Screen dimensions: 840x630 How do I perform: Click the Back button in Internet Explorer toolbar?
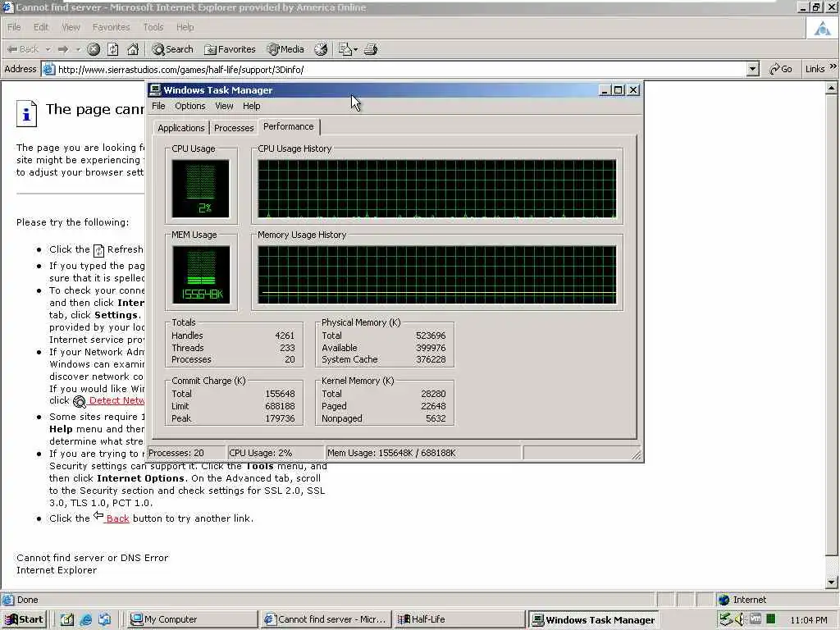tap(22, 49)
